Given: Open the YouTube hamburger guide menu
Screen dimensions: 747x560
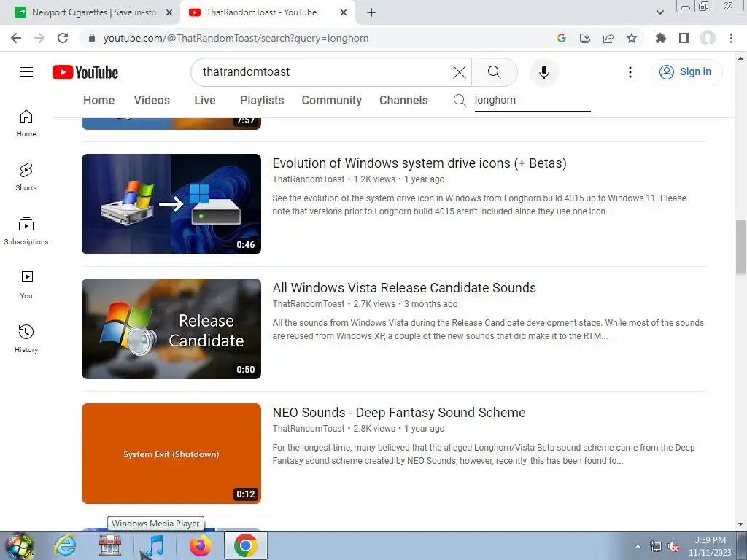Looking at the screenshot, I should pyautogui.click(x=26, y=72).
